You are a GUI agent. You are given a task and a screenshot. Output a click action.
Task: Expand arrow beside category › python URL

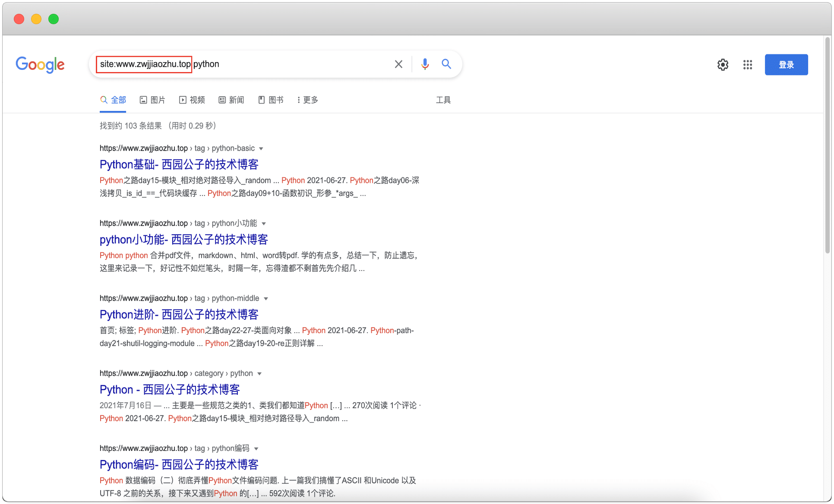[259, 374]
